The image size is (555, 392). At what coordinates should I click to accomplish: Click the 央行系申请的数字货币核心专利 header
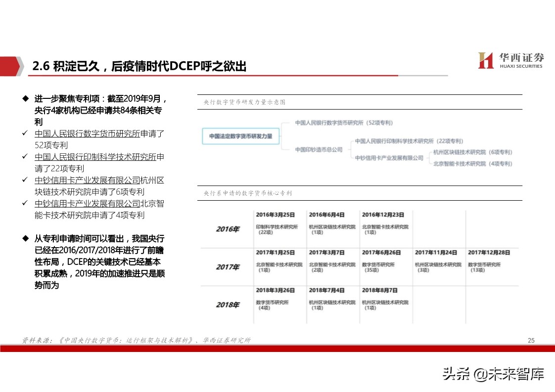[248, 193]
